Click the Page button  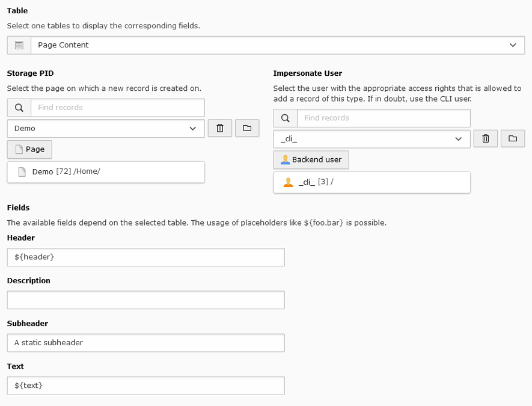coord(29,149)
